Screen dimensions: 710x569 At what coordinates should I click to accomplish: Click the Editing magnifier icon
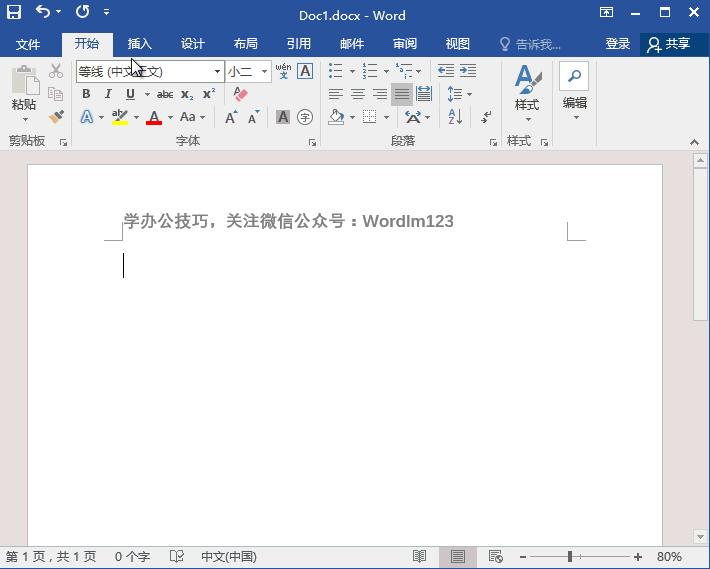coord(574,76)
